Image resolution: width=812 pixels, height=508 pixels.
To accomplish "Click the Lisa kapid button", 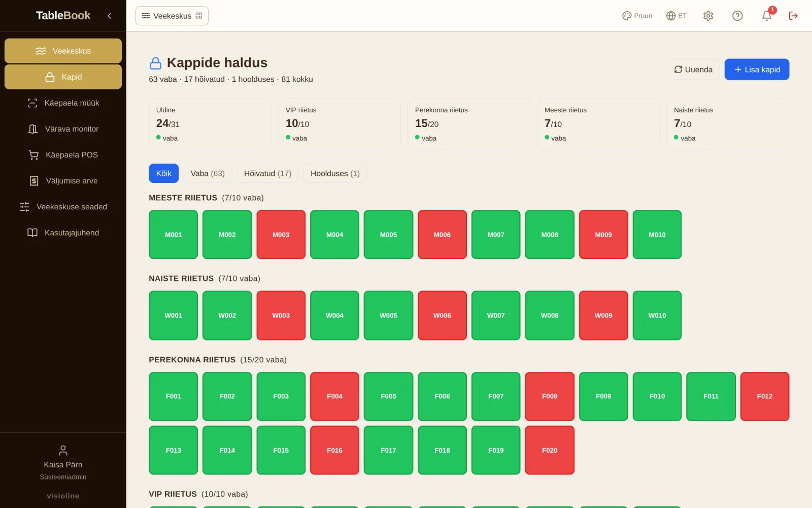I will [757, 70].
